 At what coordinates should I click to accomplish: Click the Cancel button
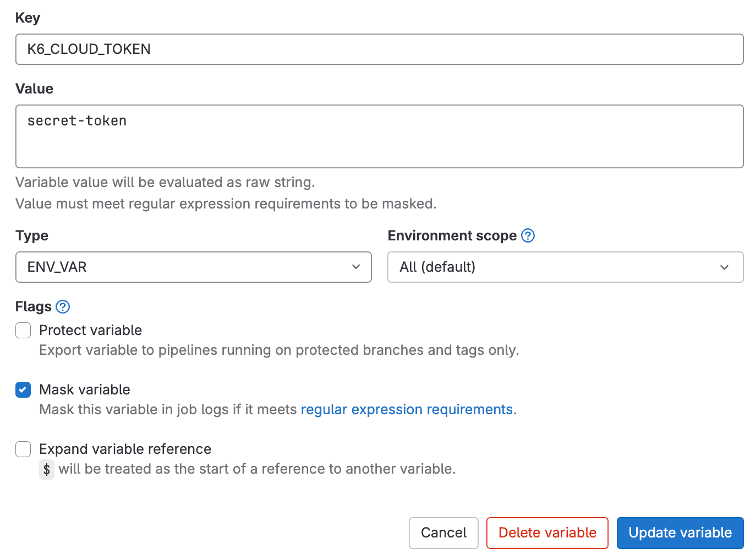pyautogui.click(x=443, y=532)
